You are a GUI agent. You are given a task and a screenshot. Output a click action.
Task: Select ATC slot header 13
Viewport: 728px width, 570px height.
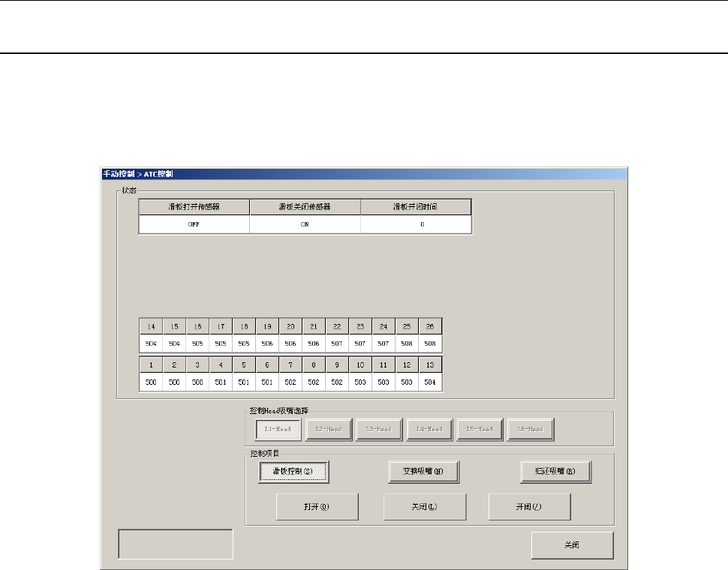pyautogui.click(x=430, y=365)
